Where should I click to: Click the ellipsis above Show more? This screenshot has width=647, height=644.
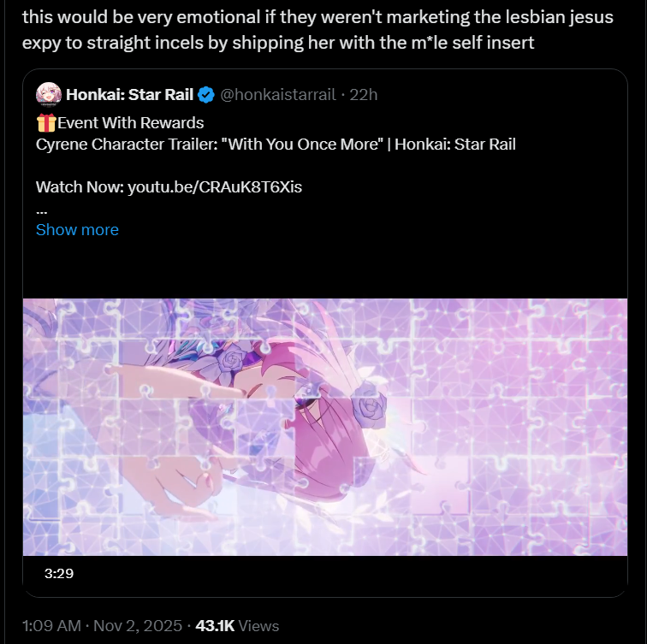click(x=42, y=212)
